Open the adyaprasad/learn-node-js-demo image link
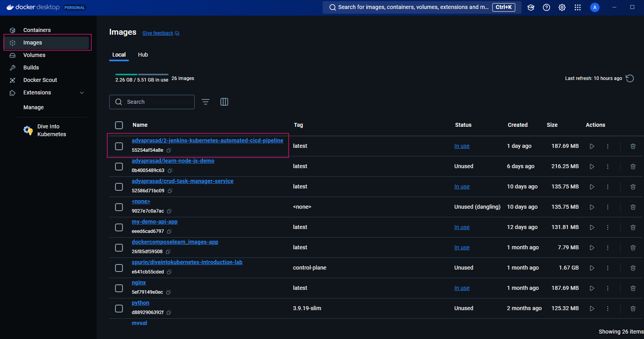The width and height of the screenshot is (644, 339). pyautogui.click(x=173, y=161)
